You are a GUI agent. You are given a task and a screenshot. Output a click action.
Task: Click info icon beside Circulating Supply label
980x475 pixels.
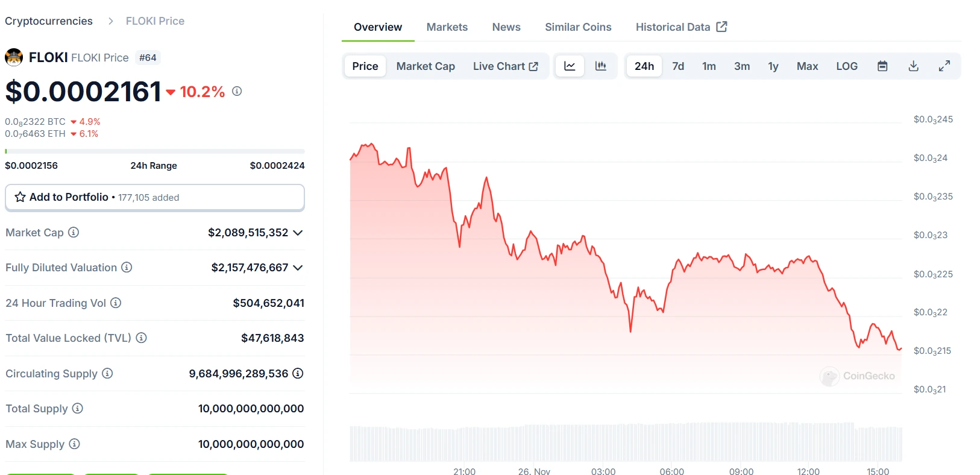[x=107, y=373]
